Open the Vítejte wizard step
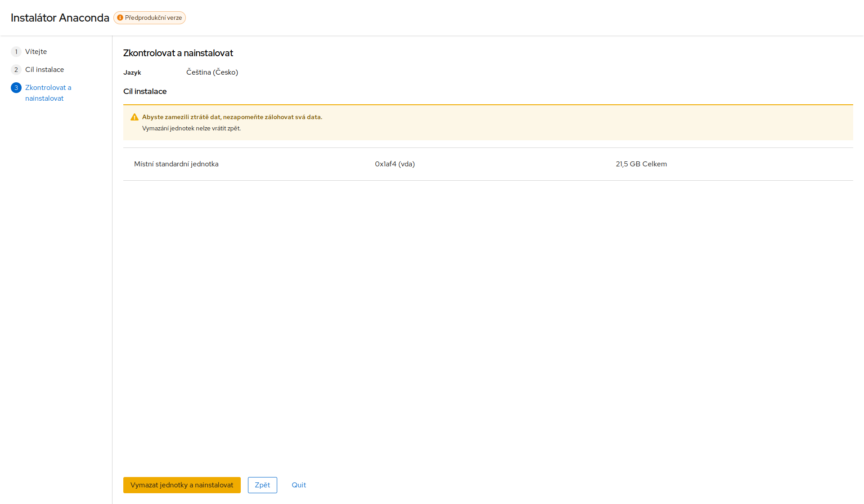 coord(36,52)
